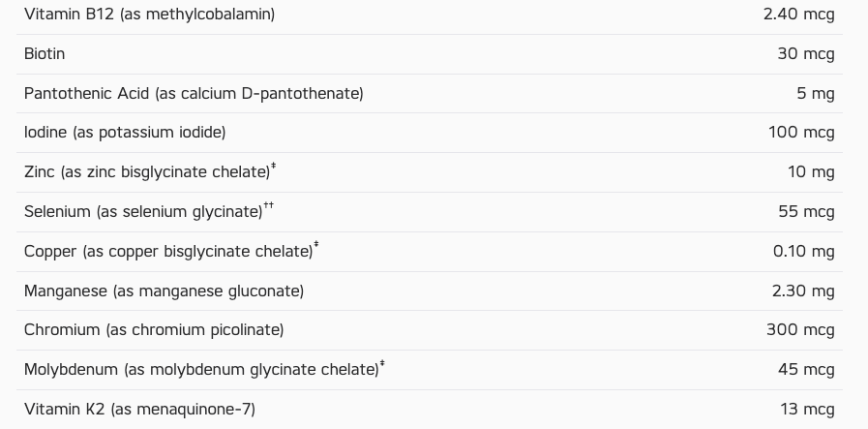Click the Manganese gluconate ingredient label
This screenshot has height=429, width=868.
click(164, 291)
